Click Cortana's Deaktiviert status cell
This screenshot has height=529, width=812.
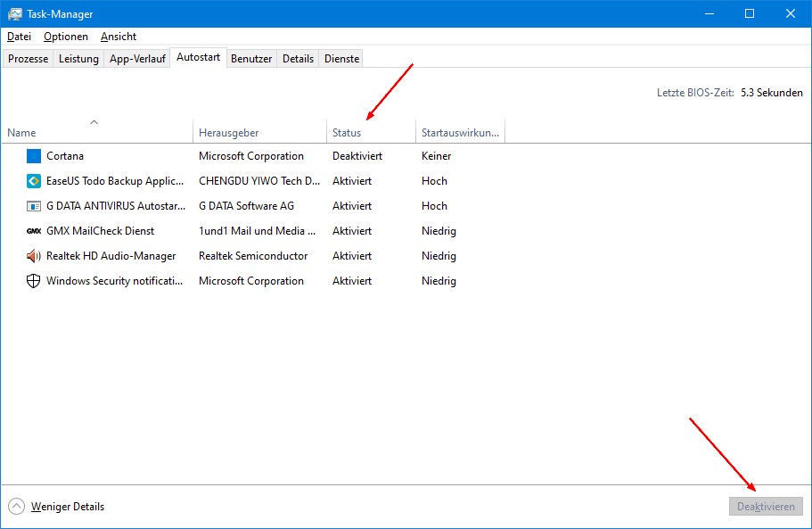pyautogui.click(x=357, y=156)
